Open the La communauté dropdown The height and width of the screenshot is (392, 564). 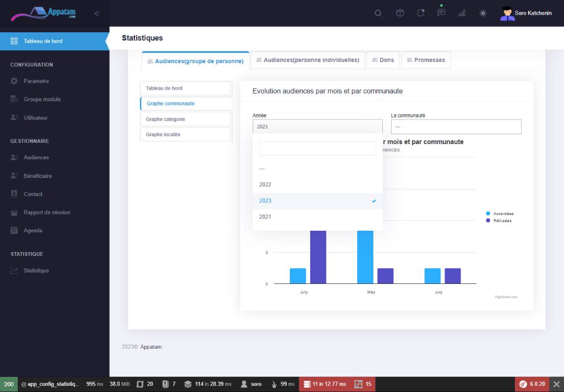click(x=456, y=127)
